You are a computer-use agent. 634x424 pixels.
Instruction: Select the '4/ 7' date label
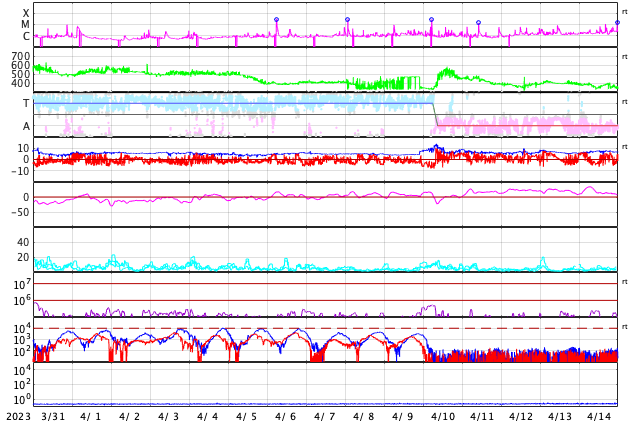(324, 416)
